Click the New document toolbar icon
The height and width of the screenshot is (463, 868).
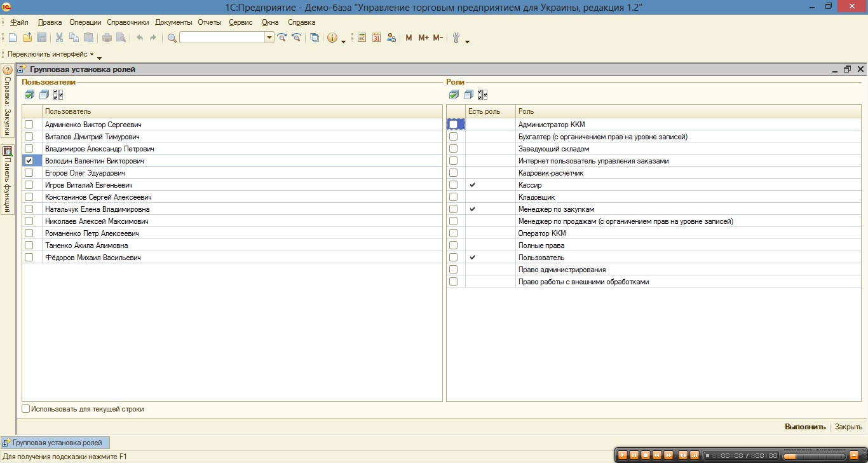point(13,38)
